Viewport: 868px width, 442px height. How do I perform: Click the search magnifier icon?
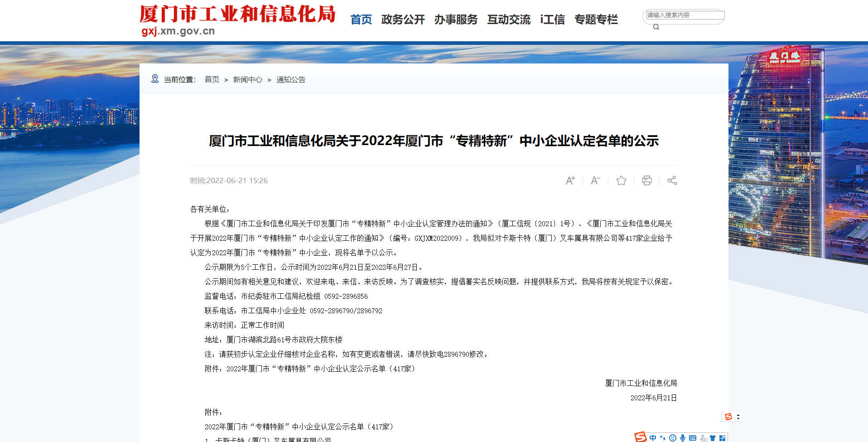click(x=656, y=27)
